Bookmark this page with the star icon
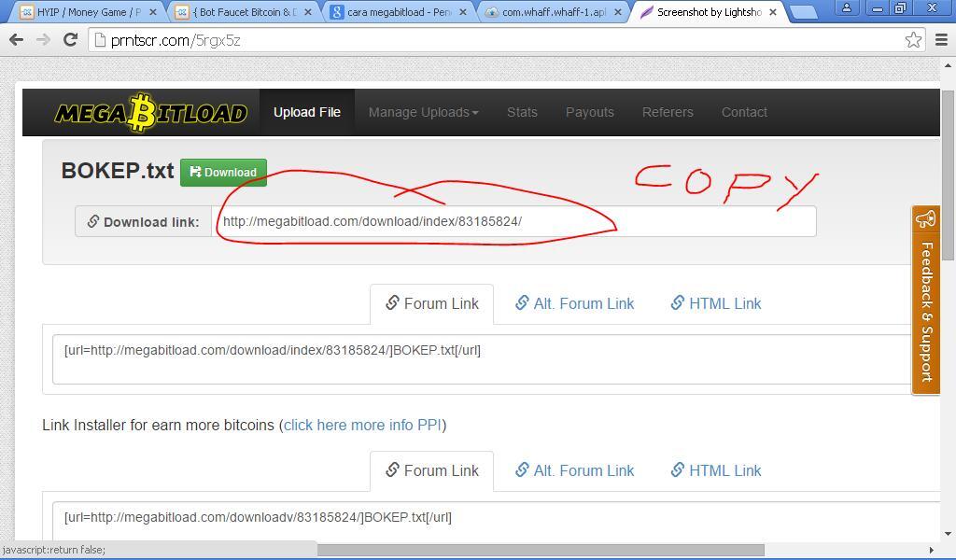The width and height of the screenshot is (956, 560). [x=913, y=40]
